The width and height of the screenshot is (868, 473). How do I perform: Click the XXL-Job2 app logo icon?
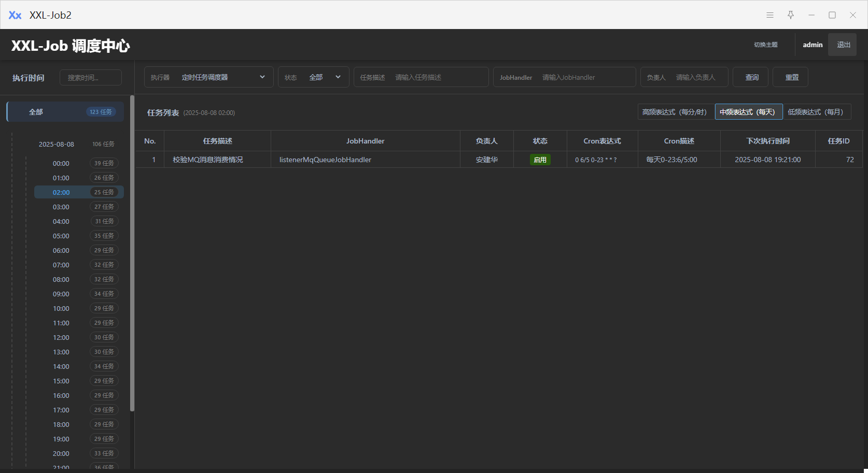click(x=15, y=15)
